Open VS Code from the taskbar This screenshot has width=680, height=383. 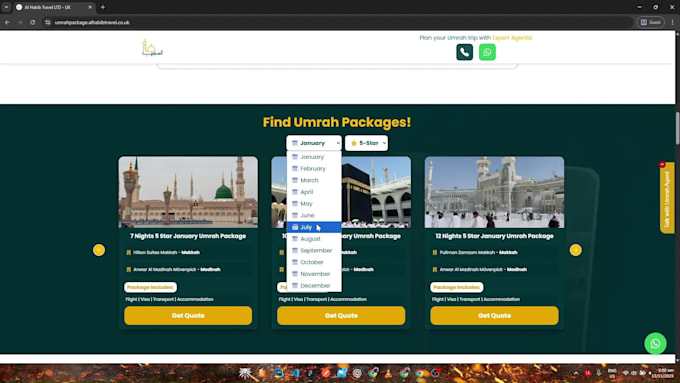[x=295, y=373]
